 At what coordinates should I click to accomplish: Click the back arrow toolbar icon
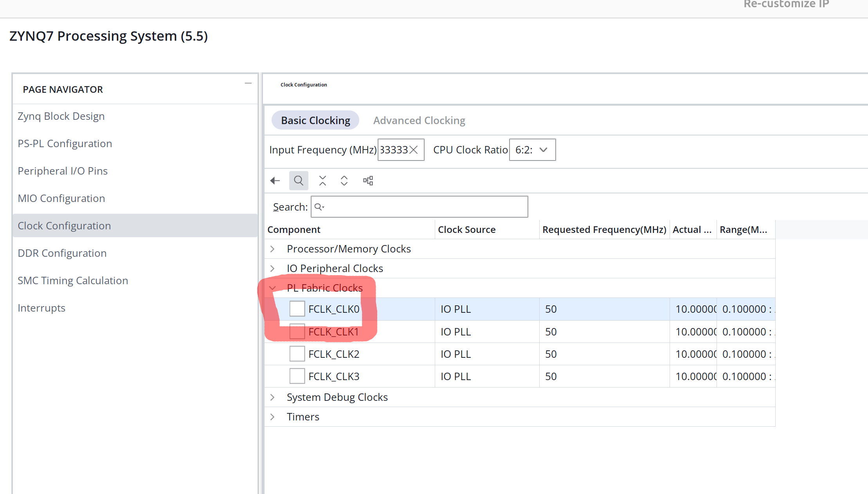(275, 180)
